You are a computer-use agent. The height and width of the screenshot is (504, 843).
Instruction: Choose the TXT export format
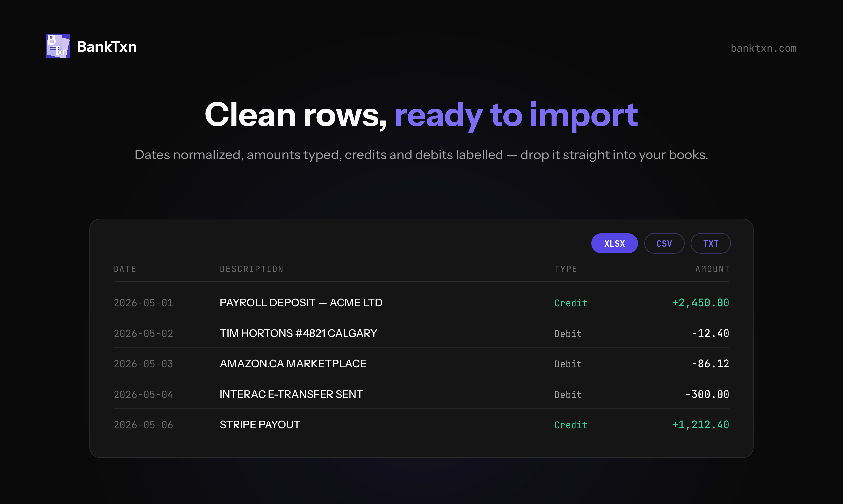click(711, 243)
